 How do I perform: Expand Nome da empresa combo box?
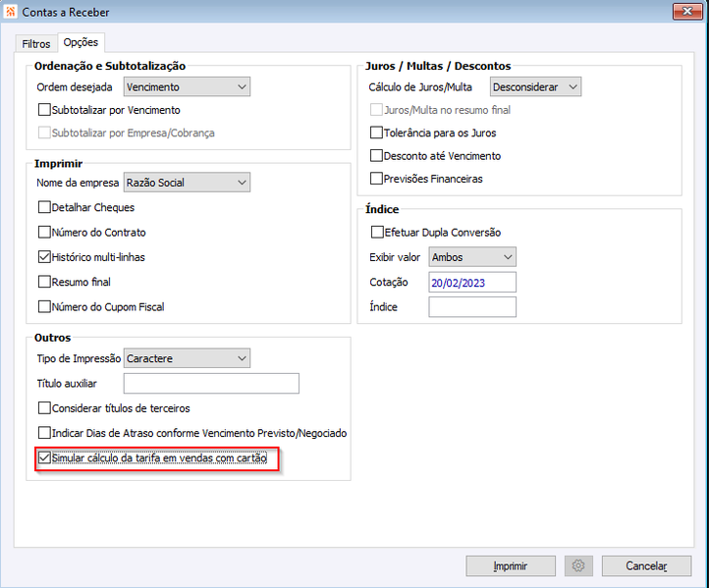coord(188,183)
